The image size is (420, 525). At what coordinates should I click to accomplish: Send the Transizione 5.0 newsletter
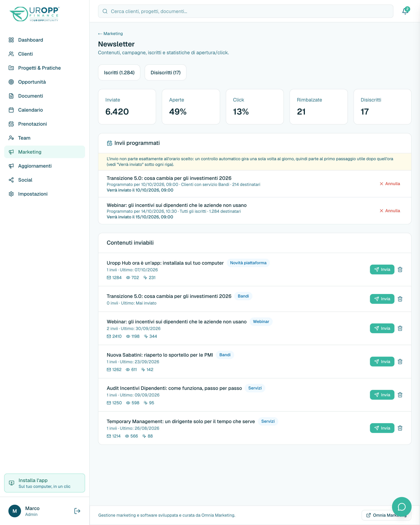click(382, 299)
